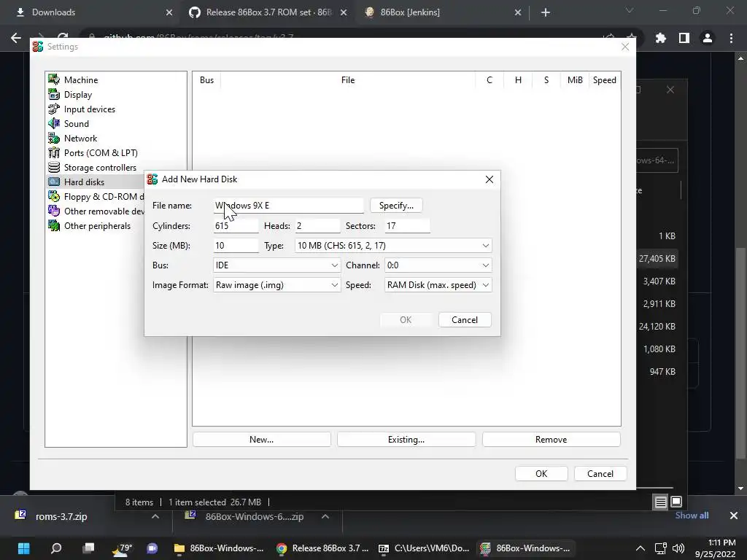Click the Heads field showing 2
The image size is (747, 560).
[318, 226]
